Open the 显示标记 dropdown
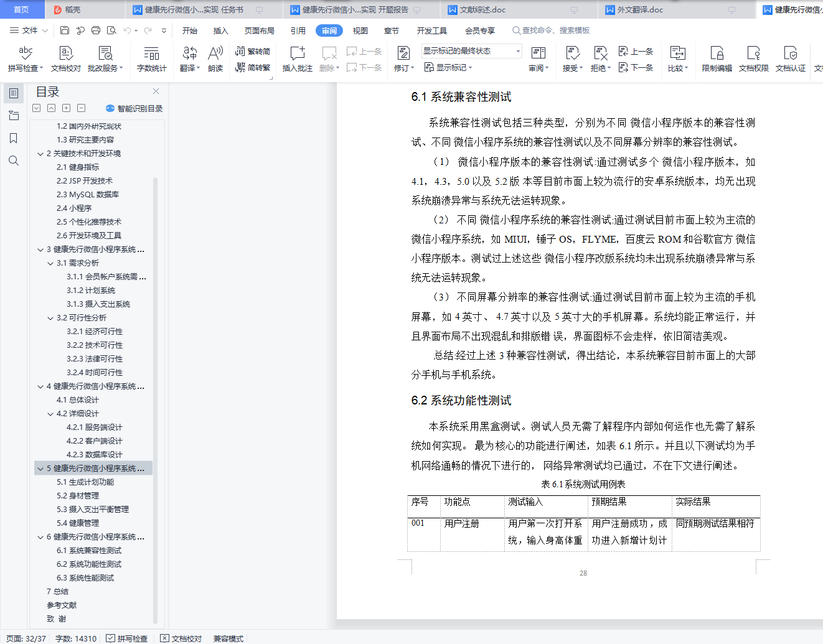 [448, 67]
